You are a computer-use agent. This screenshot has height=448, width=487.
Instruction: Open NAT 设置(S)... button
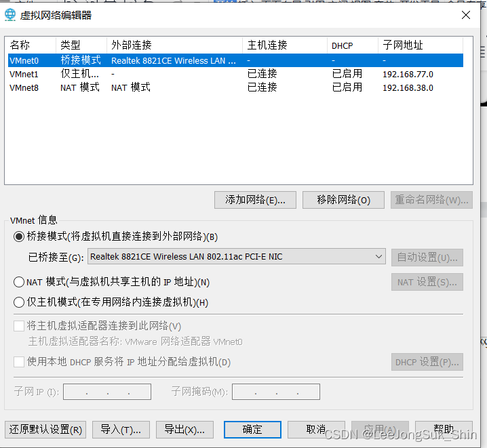tap(427, 282)
